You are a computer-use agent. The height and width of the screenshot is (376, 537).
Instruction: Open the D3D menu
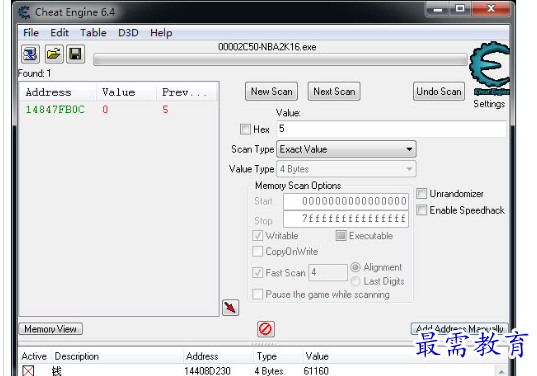128,33
